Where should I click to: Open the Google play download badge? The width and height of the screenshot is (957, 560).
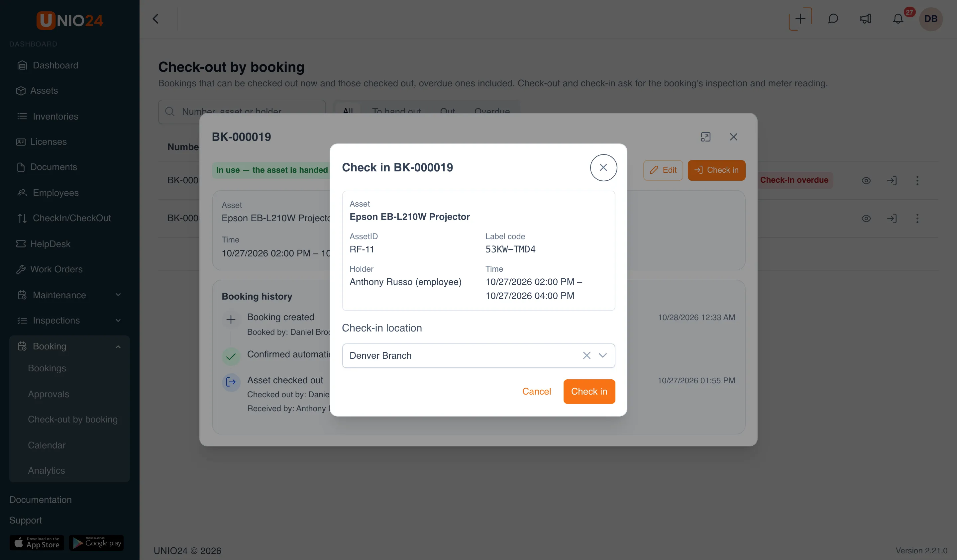pyautogui.click(x=96, y=543)
